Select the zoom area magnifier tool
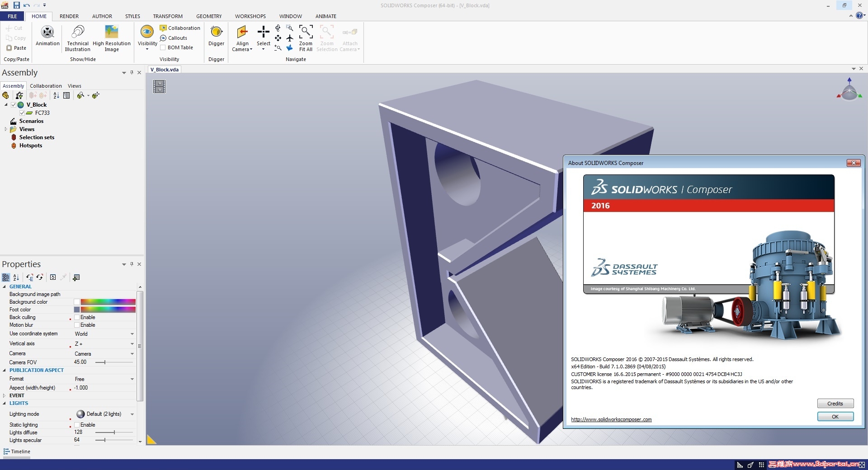Image resolution: width=868 pixels, height=470 pixels. [290, 28]
